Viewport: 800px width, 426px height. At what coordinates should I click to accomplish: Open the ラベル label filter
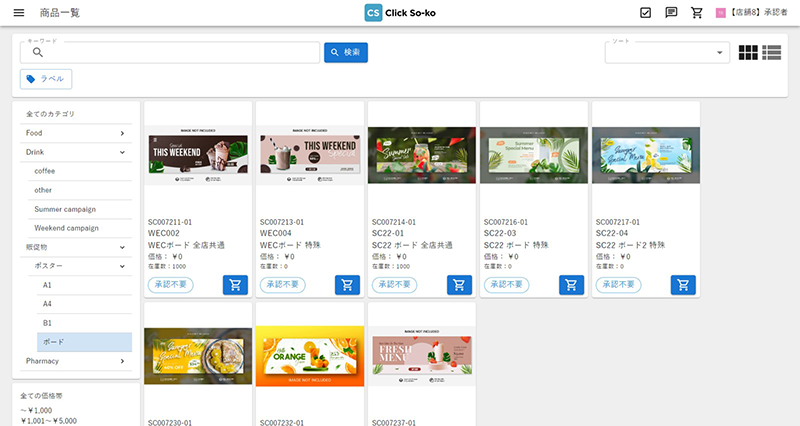46,79
